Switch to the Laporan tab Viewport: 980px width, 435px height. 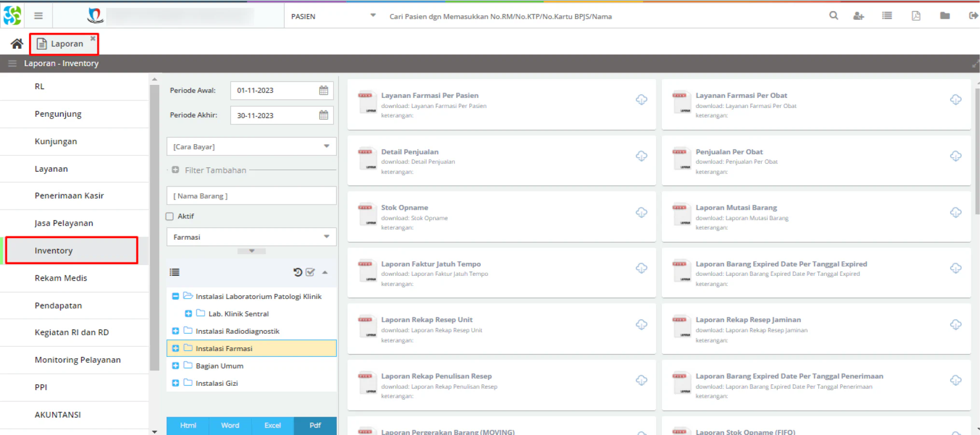[x=64, y=44]
